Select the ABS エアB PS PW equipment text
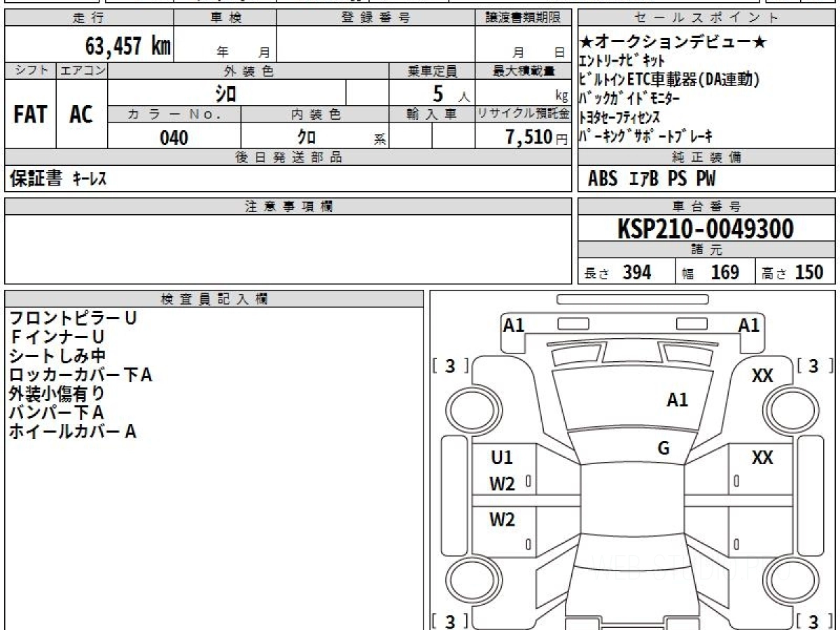Screen dimensions: 840x630 652,179
